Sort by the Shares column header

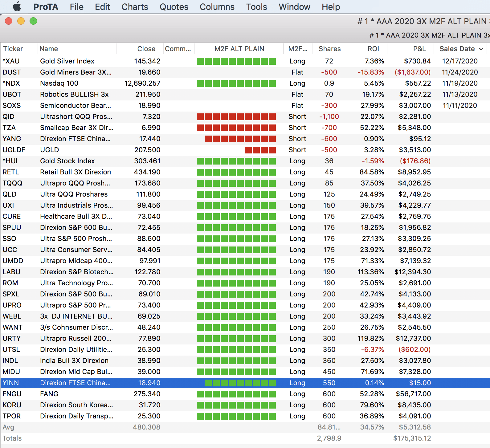click(329, 49)
